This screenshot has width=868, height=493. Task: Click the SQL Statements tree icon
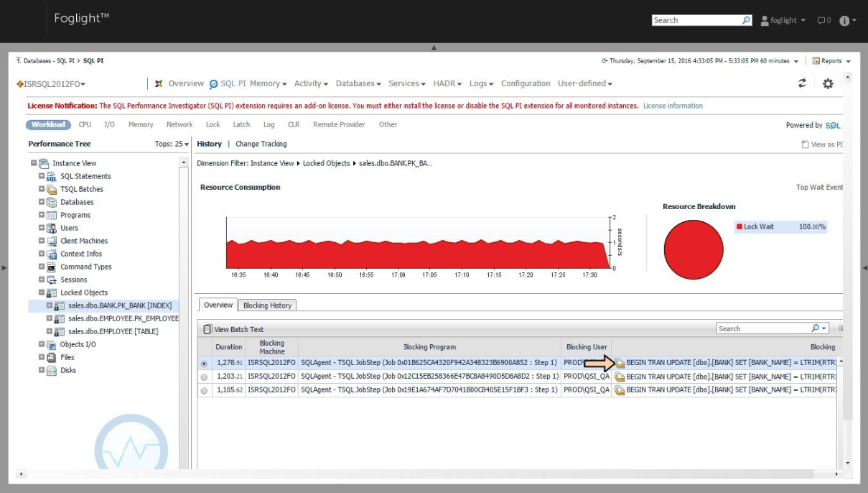point(52,176)
